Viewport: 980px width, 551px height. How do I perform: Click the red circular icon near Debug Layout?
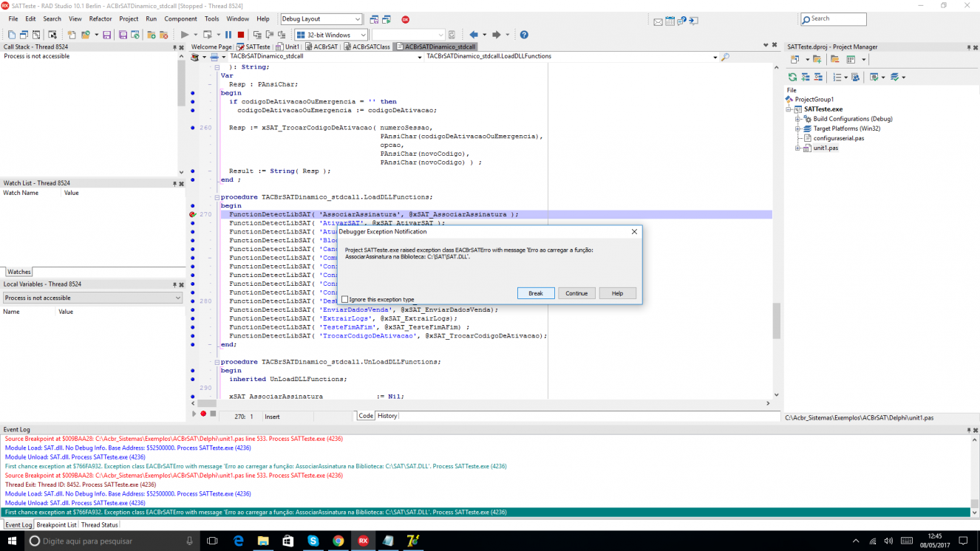405,19
